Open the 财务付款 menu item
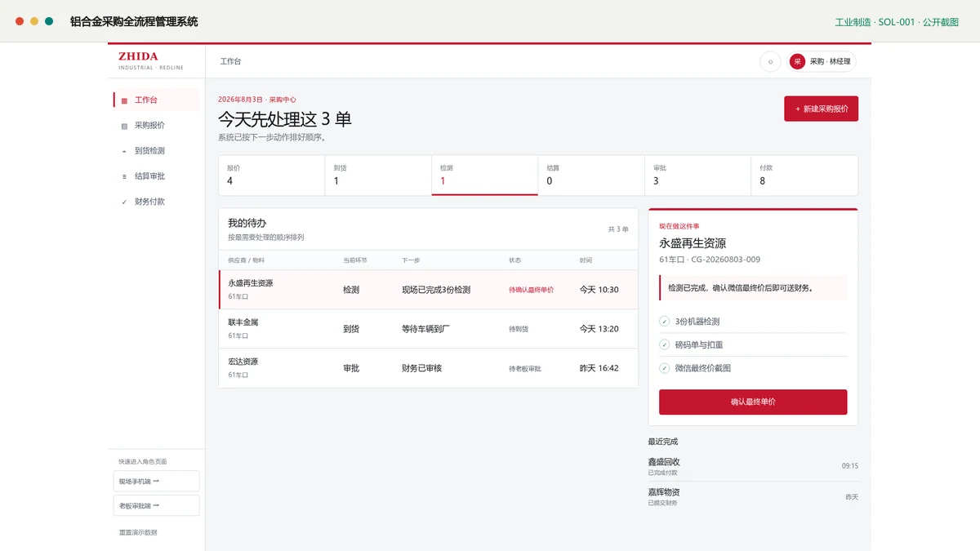Image resolution: width=980 pixels, height=551 pixels. [x=156, y=201]
